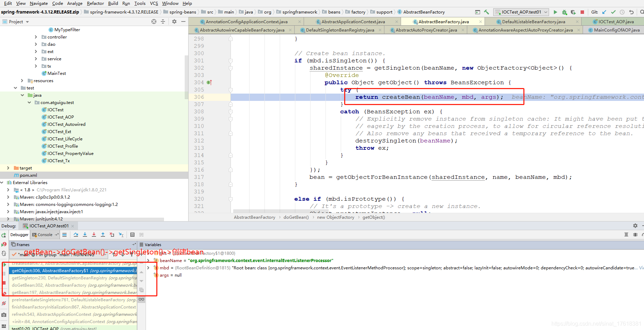Stop the debug session in the side toolbar

click(4, 283)
